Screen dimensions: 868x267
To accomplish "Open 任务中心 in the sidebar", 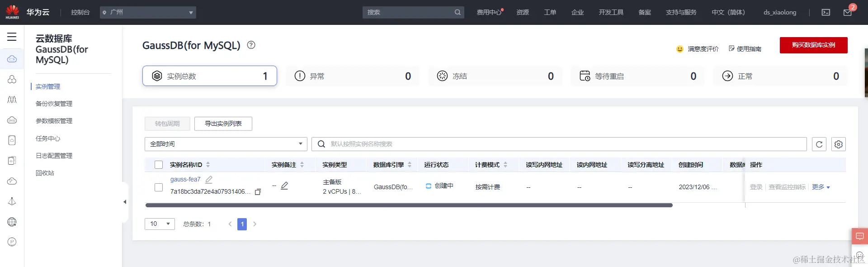I will click(x=48, y=138).
